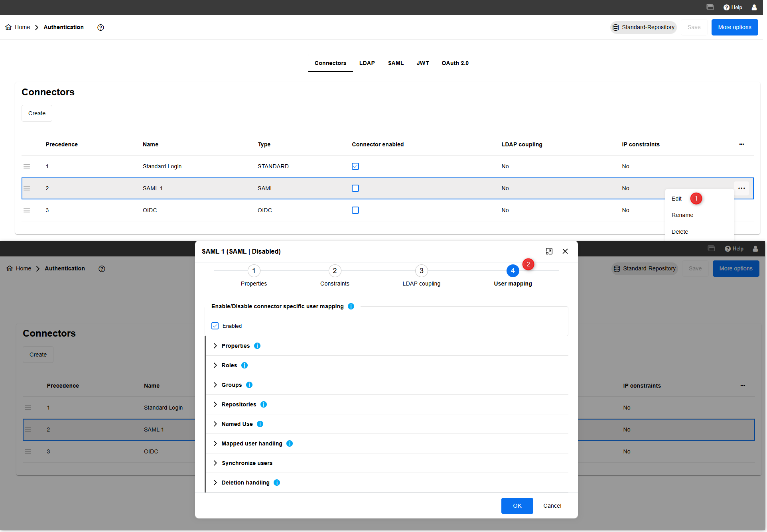
Task: Click the info icon next to Roles
Action: tap(244, 365)
